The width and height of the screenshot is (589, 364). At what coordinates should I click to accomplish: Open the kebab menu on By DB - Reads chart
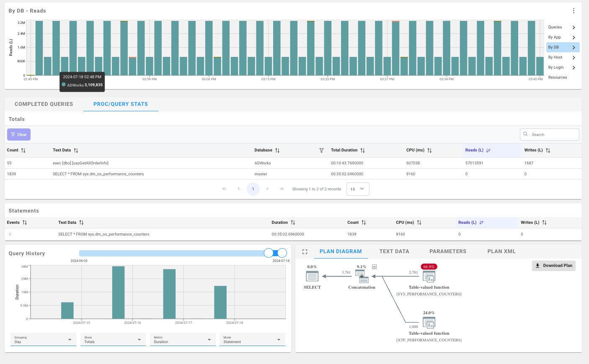tap(574, 10)
